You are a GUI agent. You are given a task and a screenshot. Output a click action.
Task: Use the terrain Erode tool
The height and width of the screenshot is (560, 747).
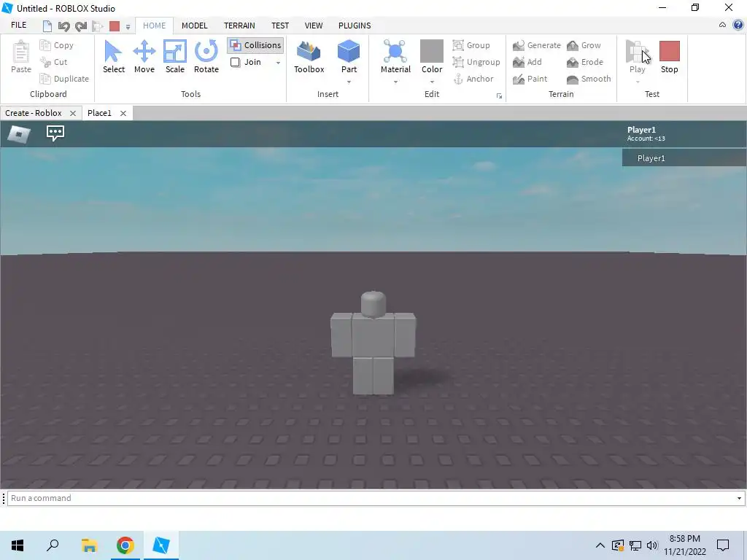(x=585, y=62)
